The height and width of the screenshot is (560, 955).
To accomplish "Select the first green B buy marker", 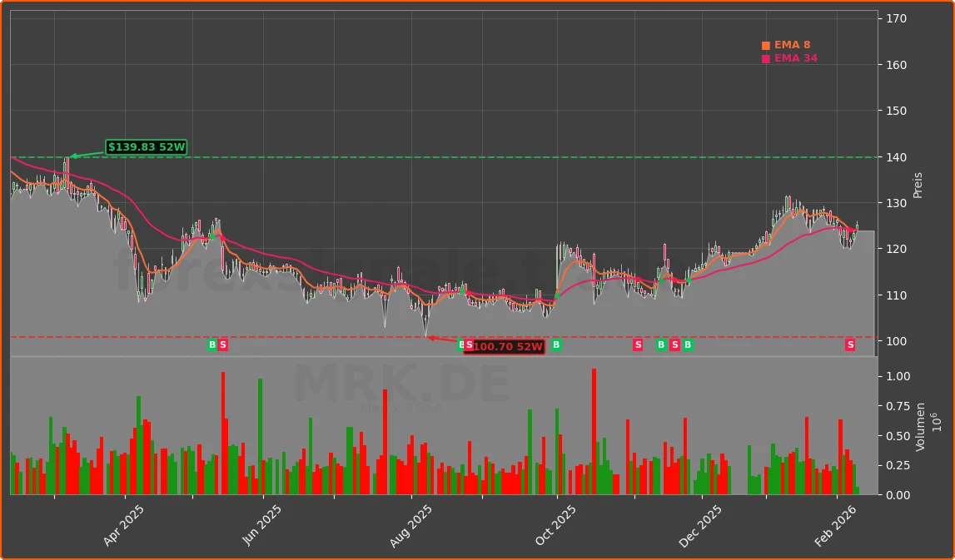I will tap(212, 343).
